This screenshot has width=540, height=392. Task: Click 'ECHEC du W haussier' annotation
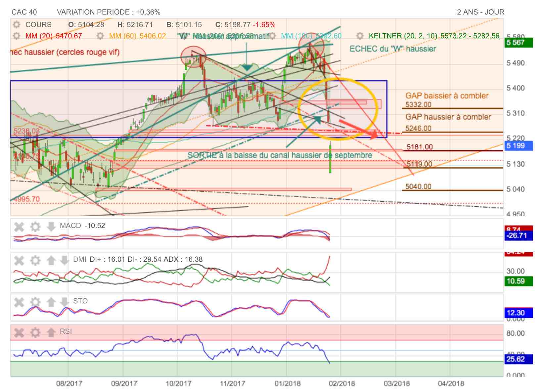click(x=393, y=49)
